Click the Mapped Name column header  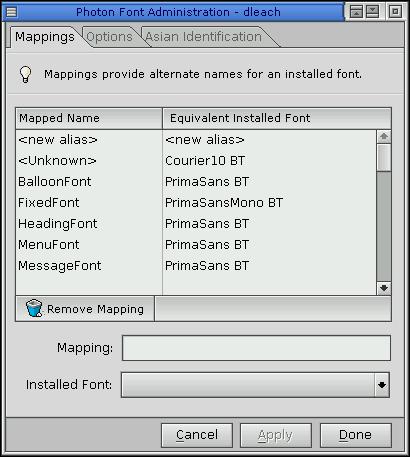[x=89, y=118]
